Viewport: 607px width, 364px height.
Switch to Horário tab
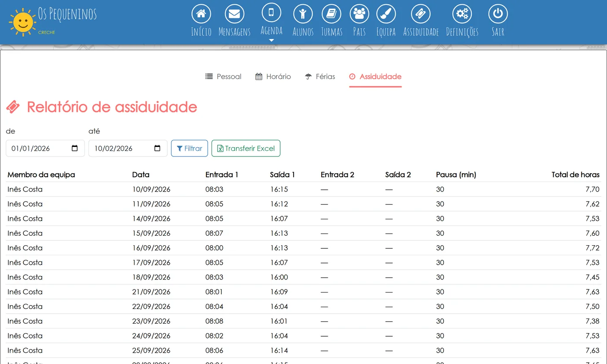[273, 77]
